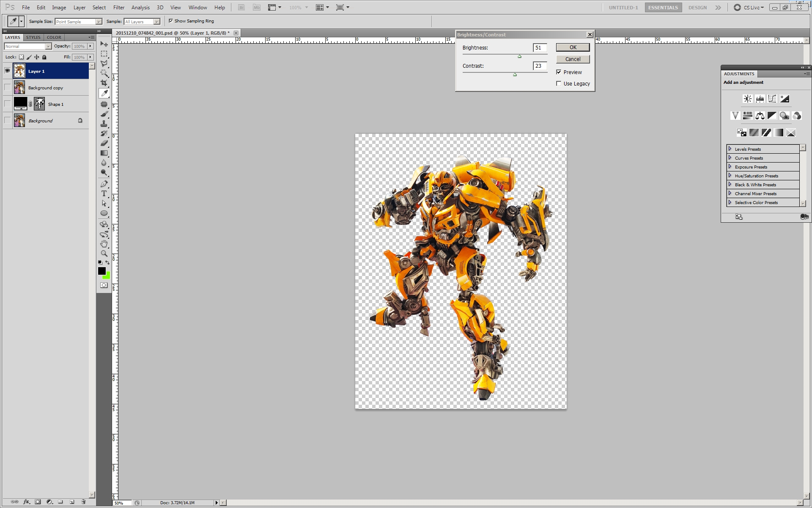Click the Add layer style fx icon
The image size is (812, 508).
pyautogui.click(x=26, y=502)
